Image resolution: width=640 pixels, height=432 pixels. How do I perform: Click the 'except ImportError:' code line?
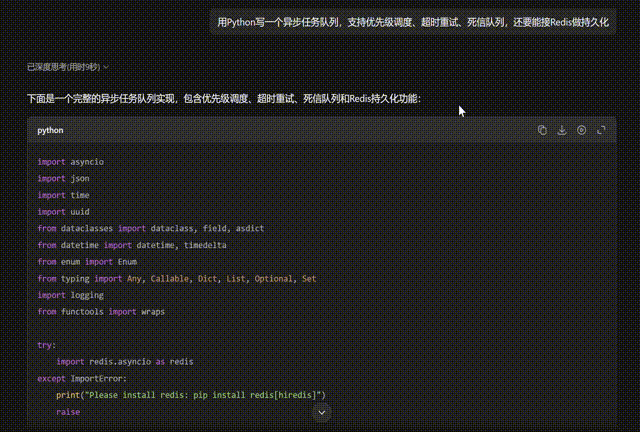click(x=82, y=379)
